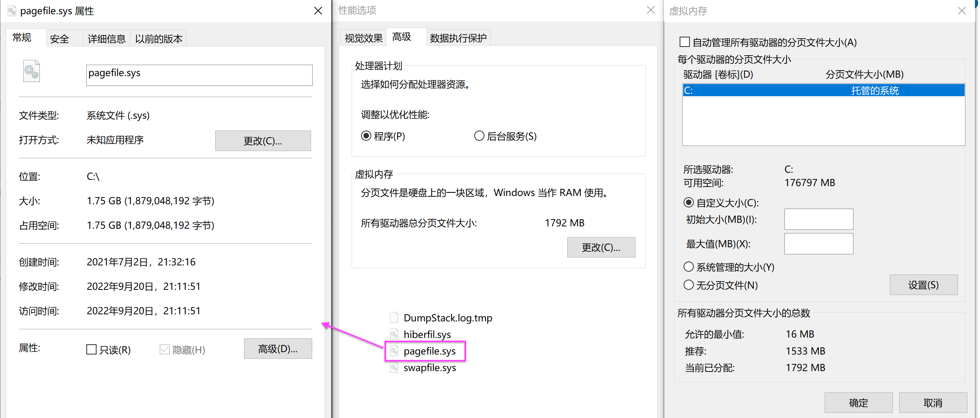Switch to the 视觉效果 tab
The image size is (980, 418).
click(363, 38)
